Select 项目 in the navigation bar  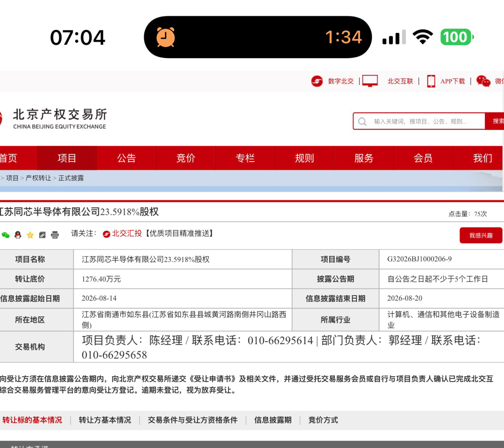67,158
